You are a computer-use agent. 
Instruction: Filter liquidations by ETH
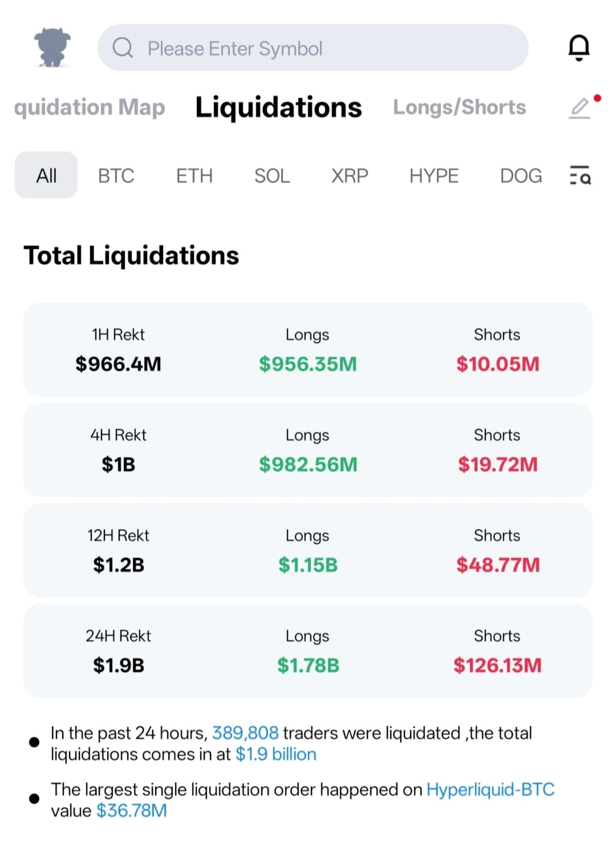coord(194,176)
